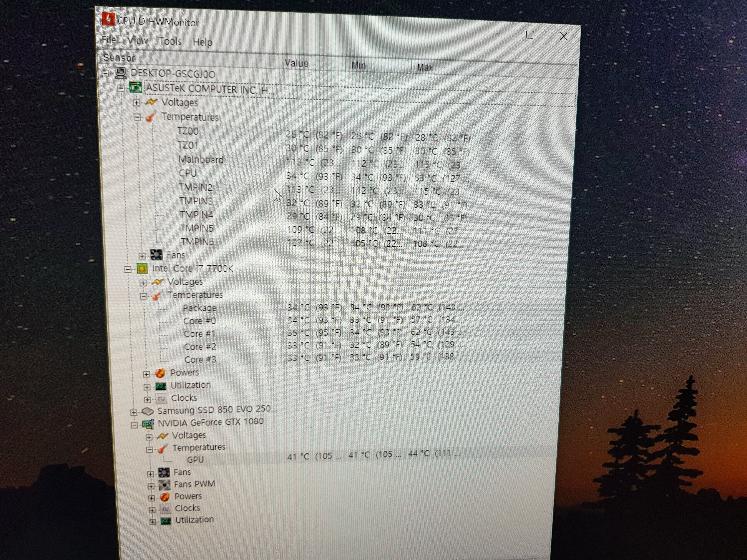This screenshot has height=560, width=747.
Task: Open the File menu
Action: point(109,39)
